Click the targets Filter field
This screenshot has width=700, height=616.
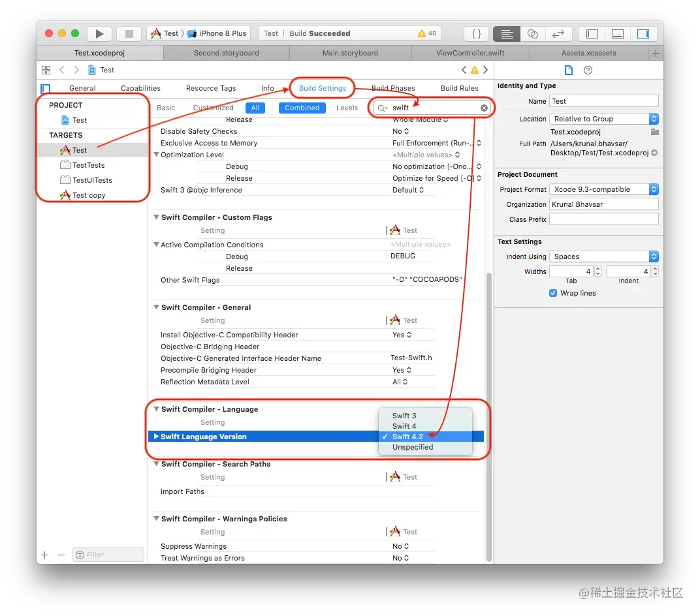[x=108, y=555]
